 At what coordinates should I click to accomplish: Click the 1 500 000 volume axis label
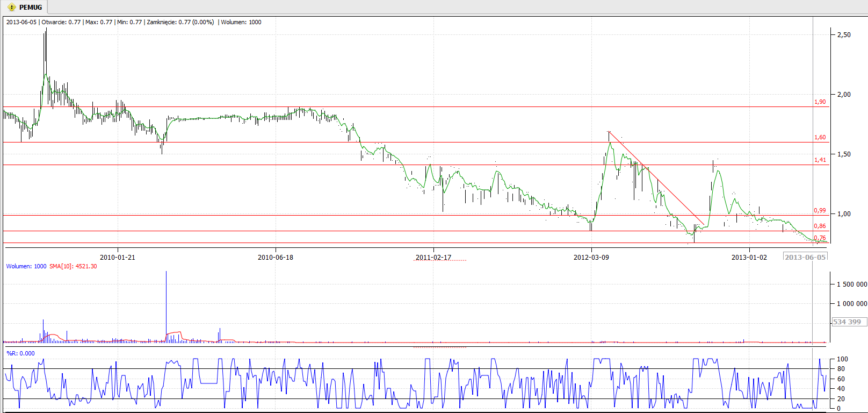852,284
